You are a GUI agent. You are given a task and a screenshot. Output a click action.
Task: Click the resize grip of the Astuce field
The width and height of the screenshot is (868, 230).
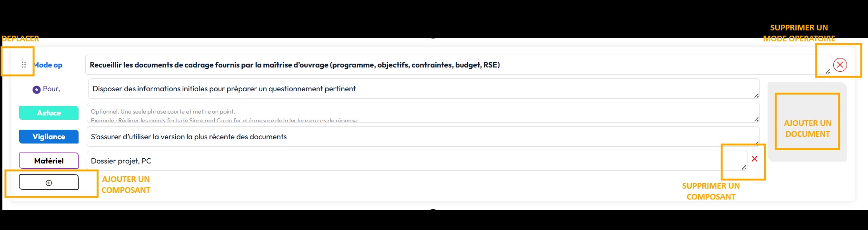[756, 119]
